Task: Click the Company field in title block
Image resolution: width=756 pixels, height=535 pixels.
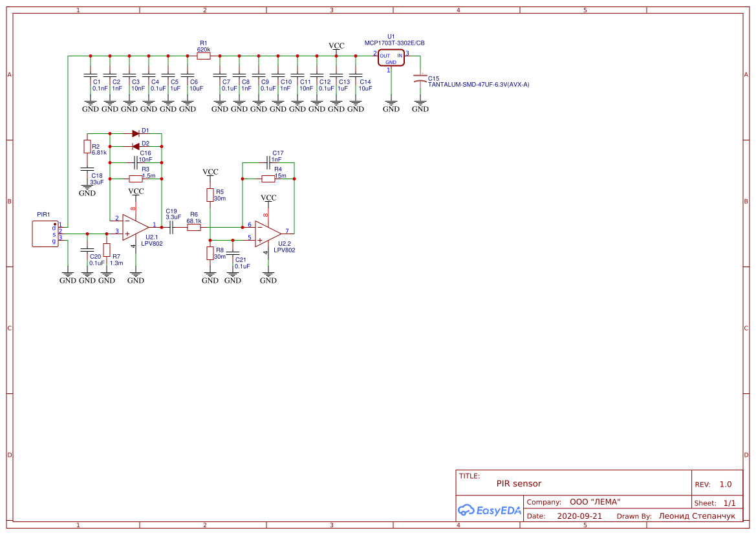Action: [574, 502]
